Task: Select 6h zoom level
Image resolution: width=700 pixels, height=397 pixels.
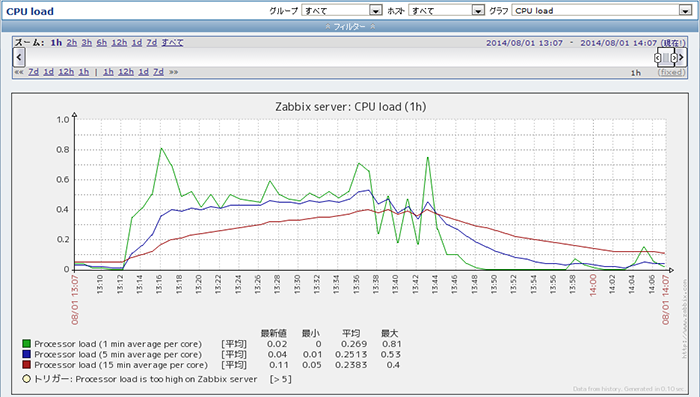Action: pos(102,42)
